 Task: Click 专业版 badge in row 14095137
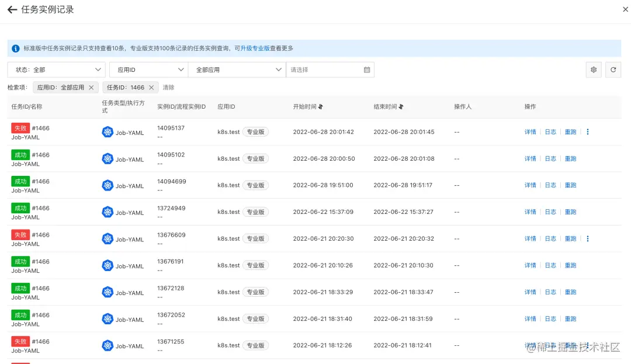pos(255,132)
